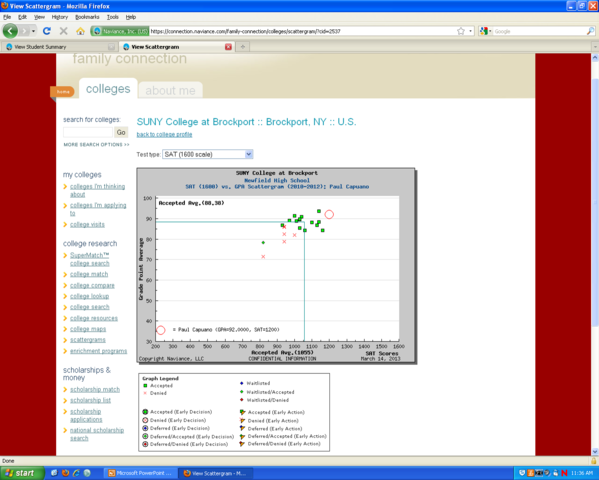Bookmark this page with the star icon
This screenshot has height=480, width=599.
pyautogui.click(x=461, y=31)
